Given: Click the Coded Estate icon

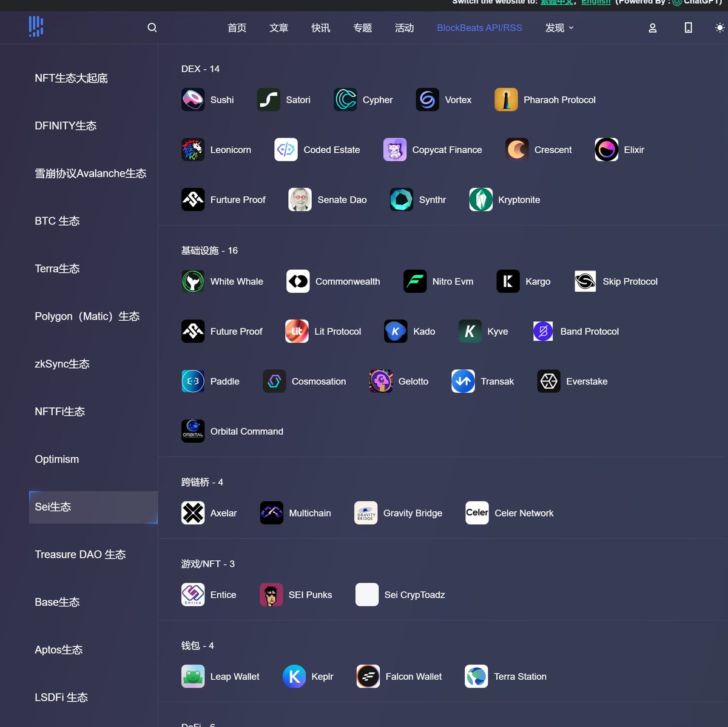Looking at the screenshot, I should pyautogui.click(x=286, y=150).
